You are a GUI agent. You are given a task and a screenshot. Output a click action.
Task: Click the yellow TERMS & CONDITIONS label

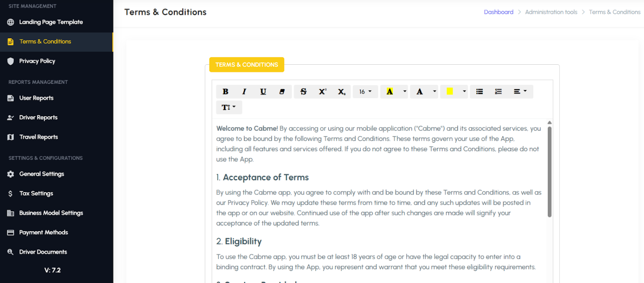pyautogui.click(x=247, y=65)
